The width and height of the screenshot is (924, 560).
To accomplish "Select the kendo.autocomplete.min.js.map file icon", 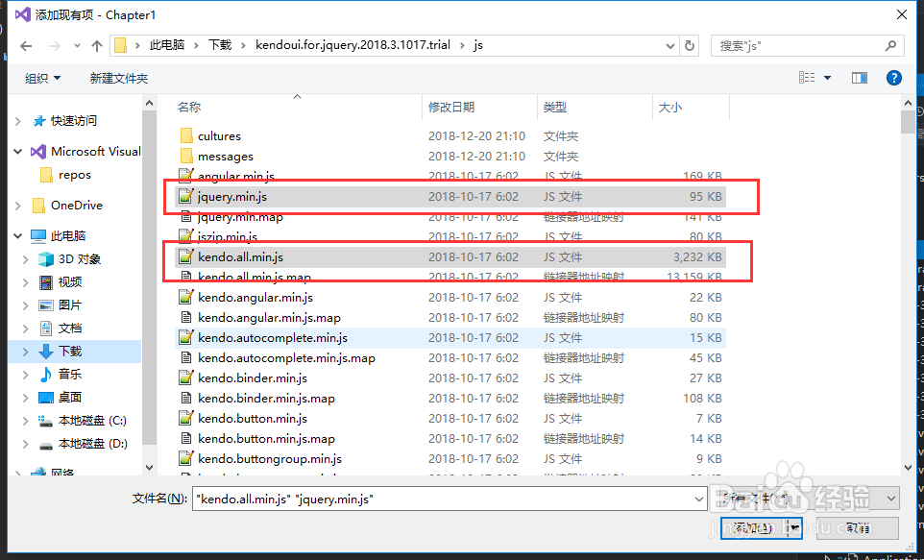I will [x=186, y=358].
